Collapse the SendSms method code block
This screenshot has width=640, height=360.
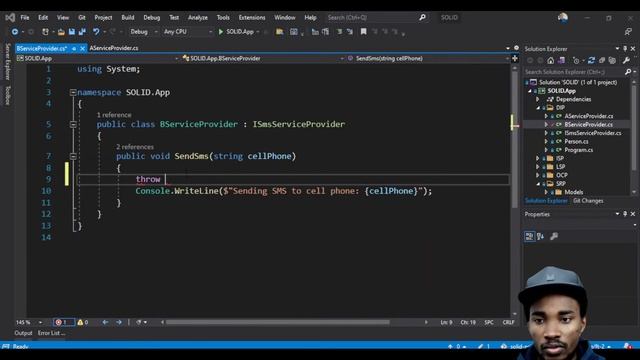(73, 156)
